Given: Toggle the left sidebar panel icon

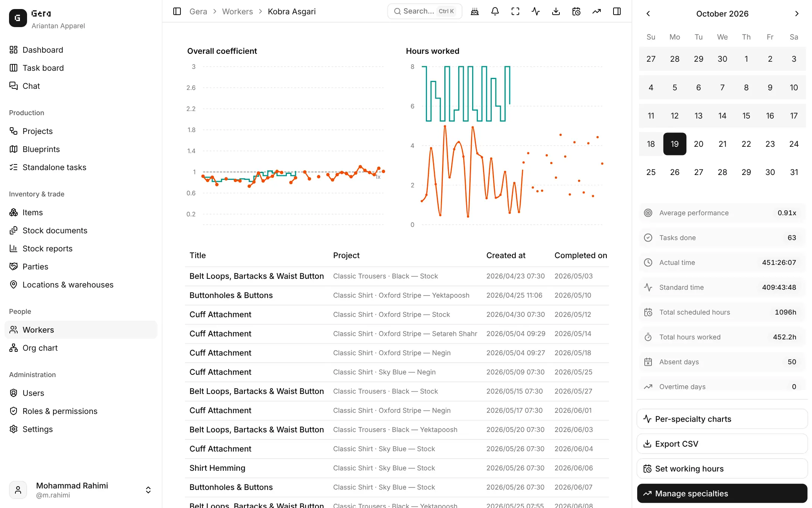Looking at the screenshot, I should click(x=177, y=11).
